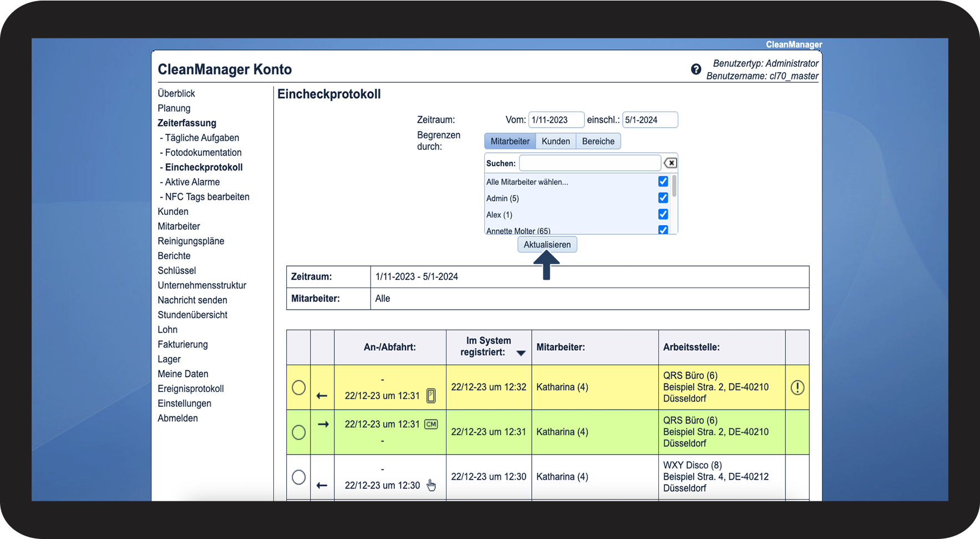Click the warning icon on first row
Image resolution: width=980 pixels, height=539 pixels.
797,387
